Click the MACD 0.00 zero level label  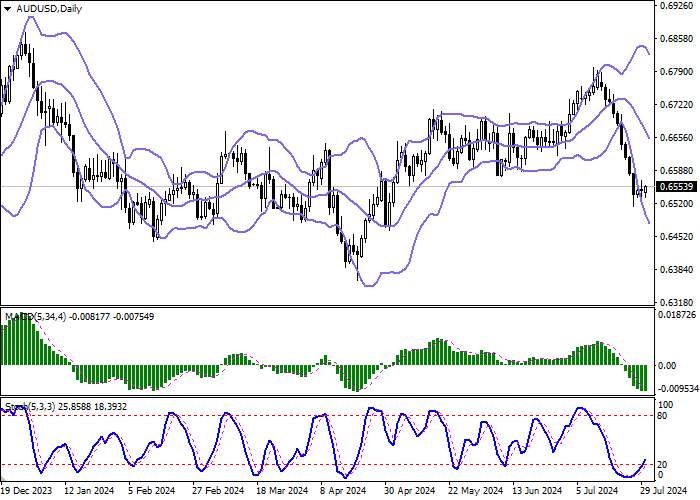coord(667,366)
